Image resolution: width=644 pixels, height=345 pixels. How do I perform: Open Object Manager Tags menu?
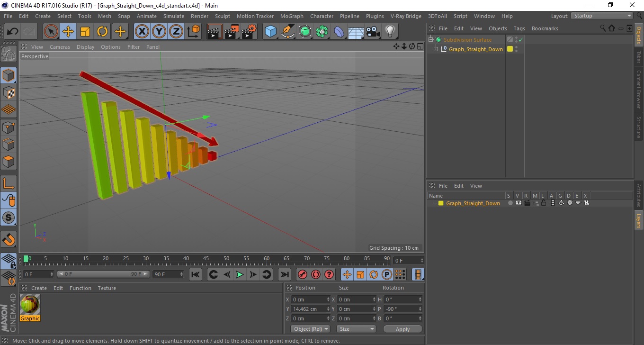pyautogui.click(x=519, y=28)
